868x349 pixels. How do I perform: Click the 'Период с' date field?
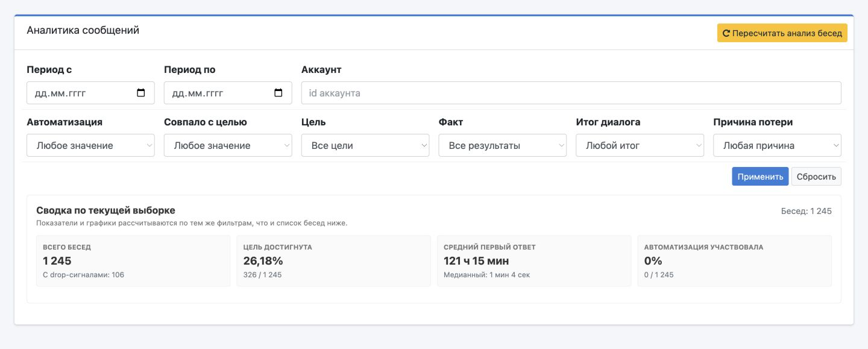tap(91, 93)
